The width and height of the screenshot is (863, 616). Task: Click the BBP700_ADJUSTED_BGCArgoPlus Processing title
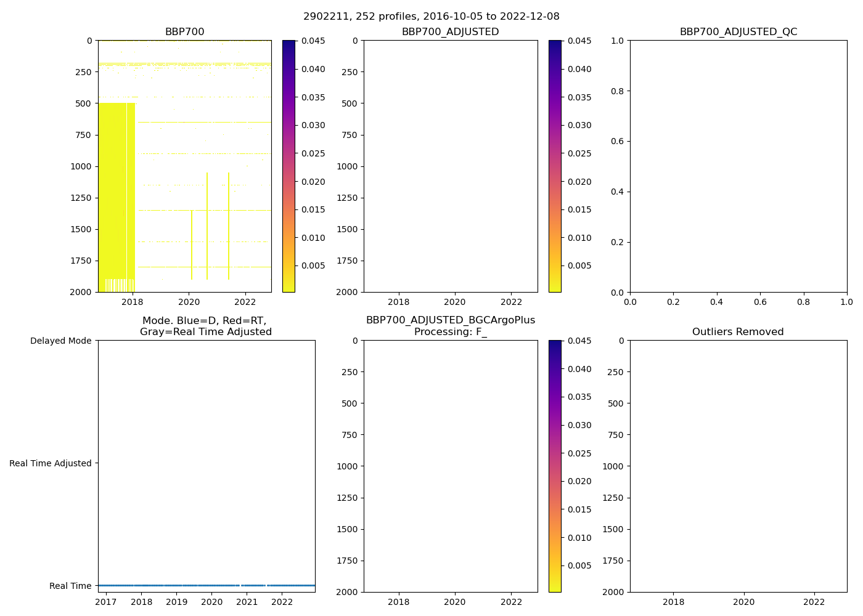coord(450,326)
